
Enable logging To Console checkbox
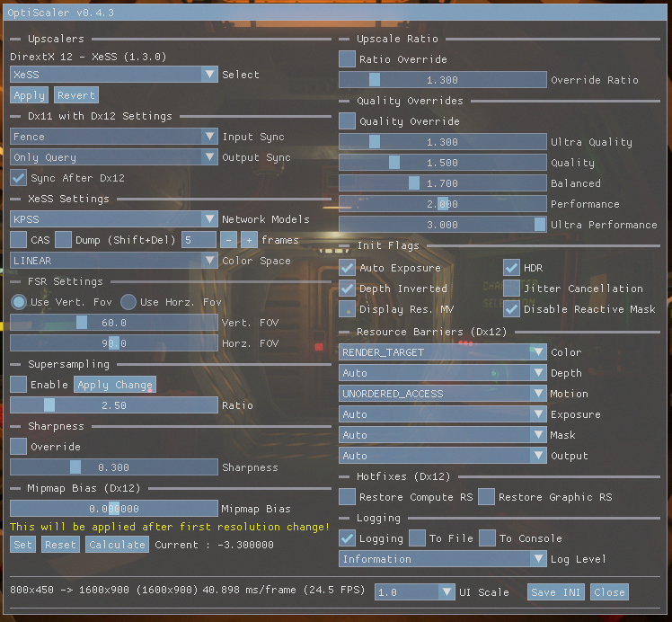click(x=487, y=538)
